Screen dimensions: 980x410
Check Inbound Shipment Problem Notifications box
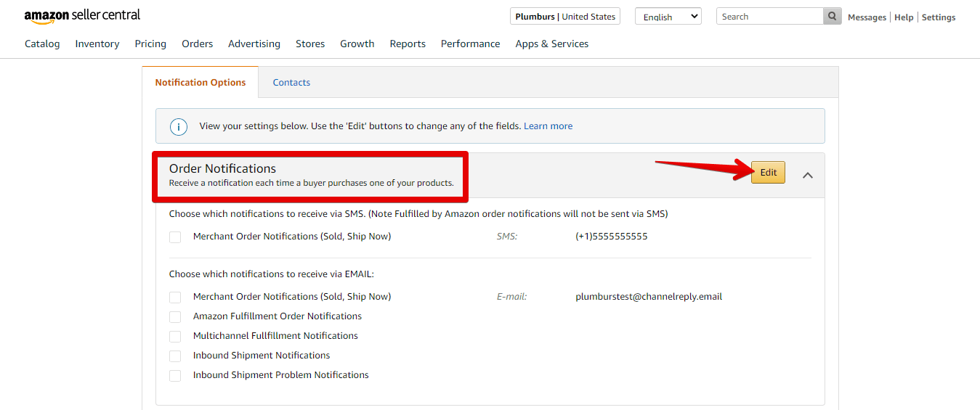[x=175, y=376]
